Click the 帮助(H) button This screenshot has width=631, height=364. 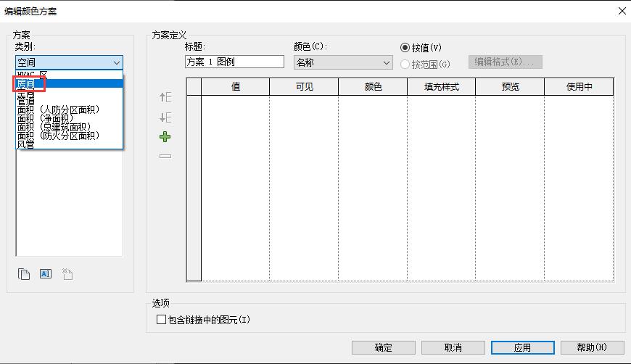[593, 347]
